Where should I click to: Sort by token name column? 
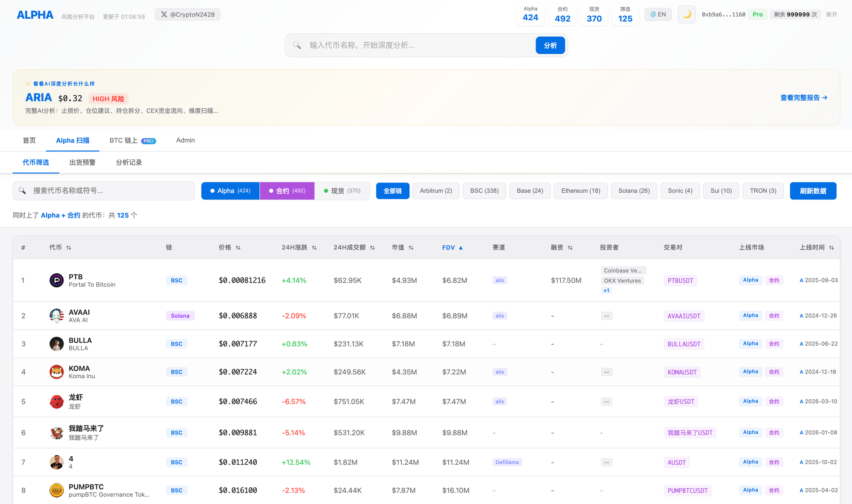pos(60,247)
